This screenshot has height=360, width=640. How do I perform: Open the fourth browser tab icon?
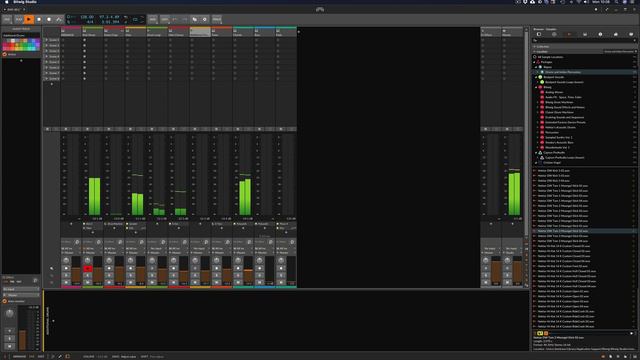coord(585,34)
